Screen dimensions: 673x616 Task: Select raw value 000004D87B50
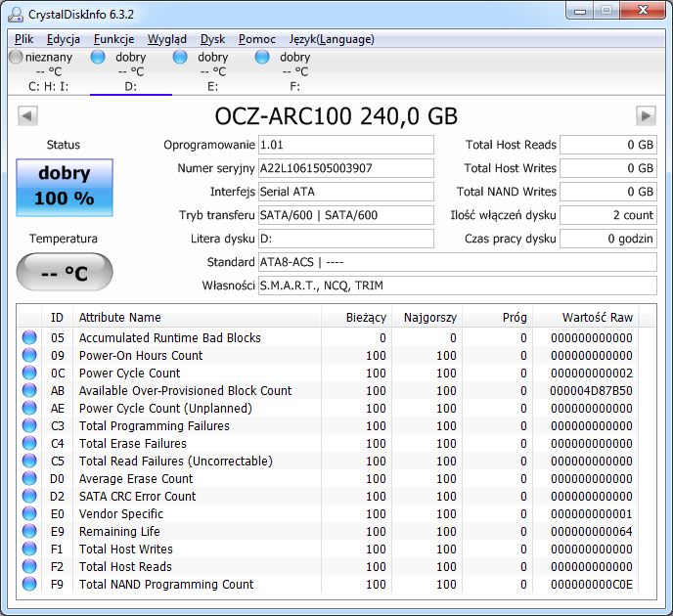pos(592,391)
